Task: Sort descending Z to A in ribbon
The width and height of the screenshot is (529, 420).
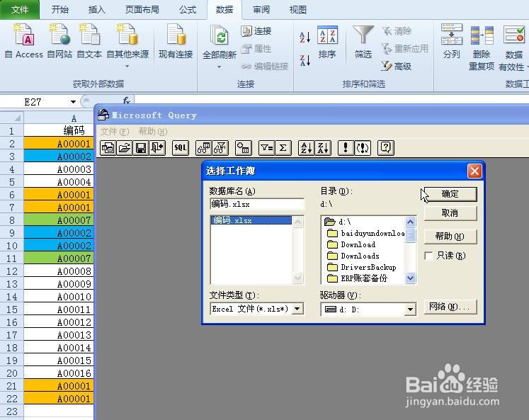Action: pyautogui.click(x=305, y=60)
